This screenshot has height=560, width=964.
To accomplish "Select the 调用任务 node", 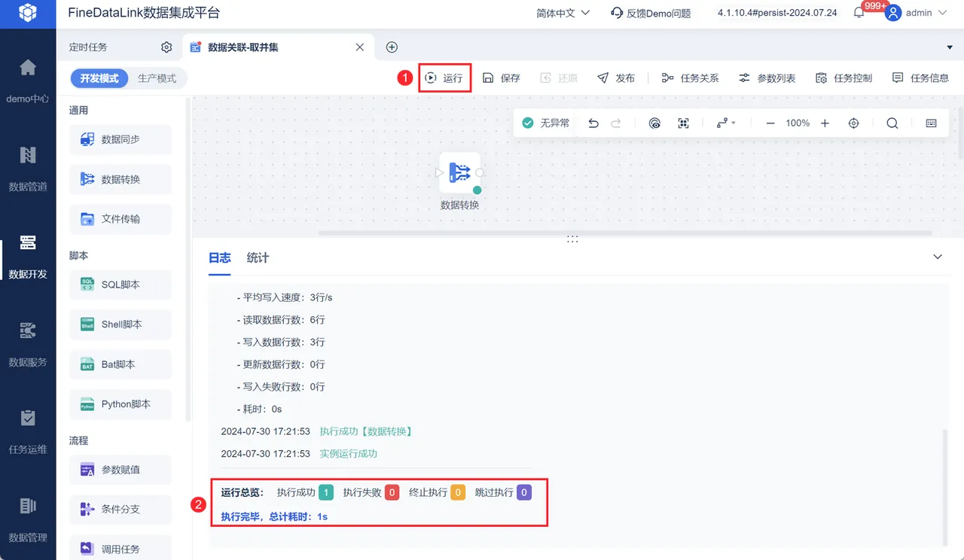I will [x=120, y=549].
